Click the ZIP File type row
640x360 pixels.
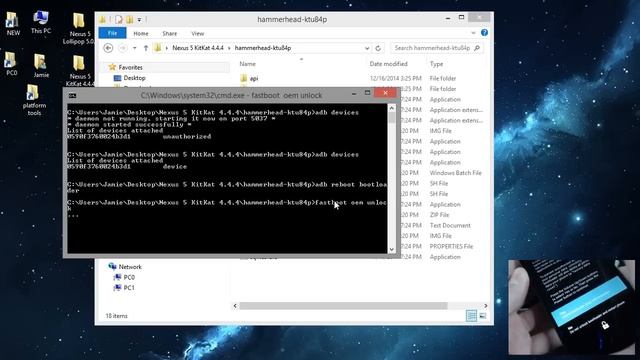pos(439,215)
